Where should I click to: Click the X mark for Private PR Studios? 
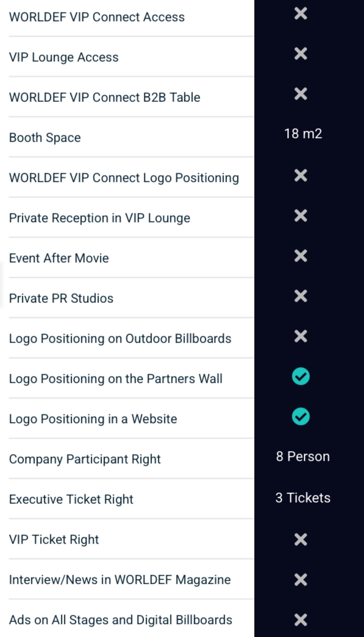(x=301, y=296)
